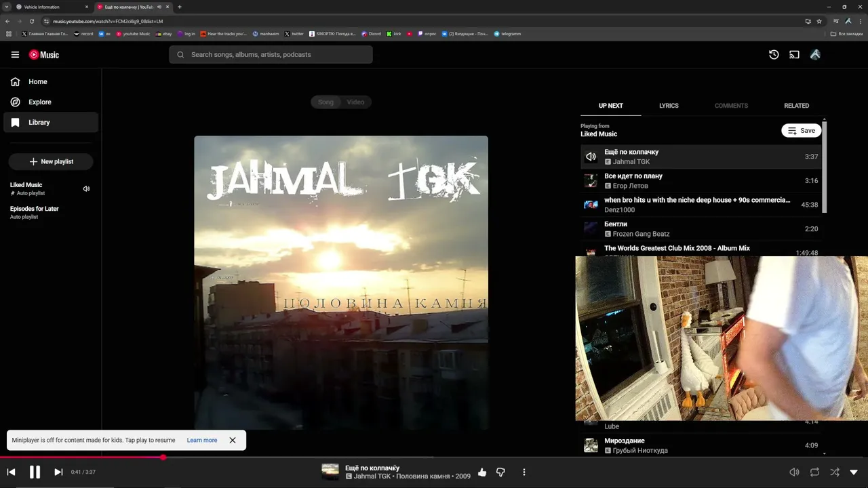The image size is (868, 488).
Task: Open the ebay bookmark
Action: tap(164, 34)
